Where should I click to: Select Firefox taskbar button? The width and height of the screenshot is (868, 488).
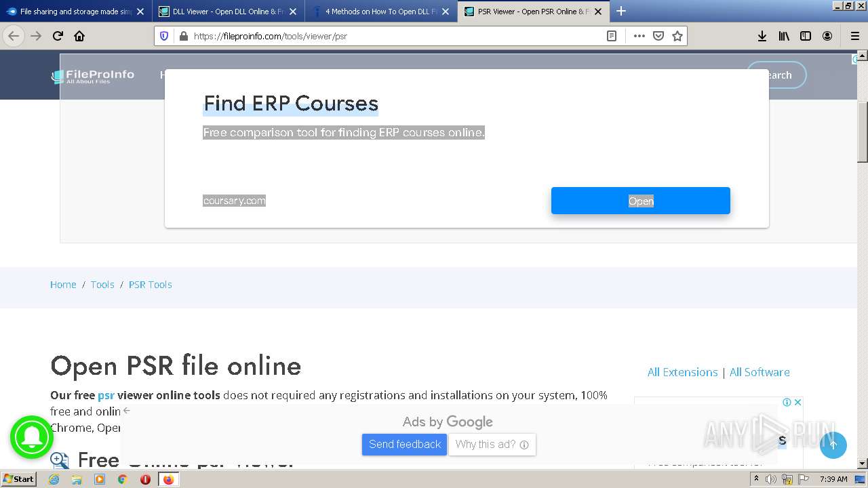pos(168,479)
